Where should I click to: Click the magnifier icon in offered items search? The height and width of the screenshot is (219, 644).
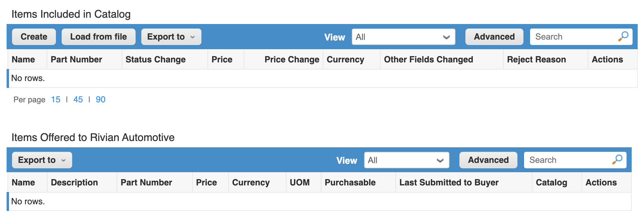click(x=617, y=160)
